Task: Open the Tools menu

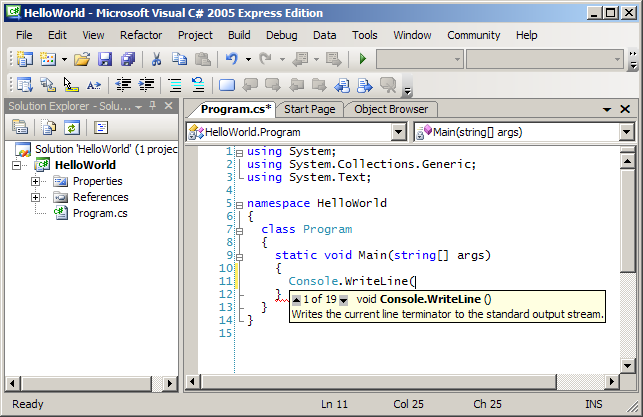Action: [x=365, y=35]
